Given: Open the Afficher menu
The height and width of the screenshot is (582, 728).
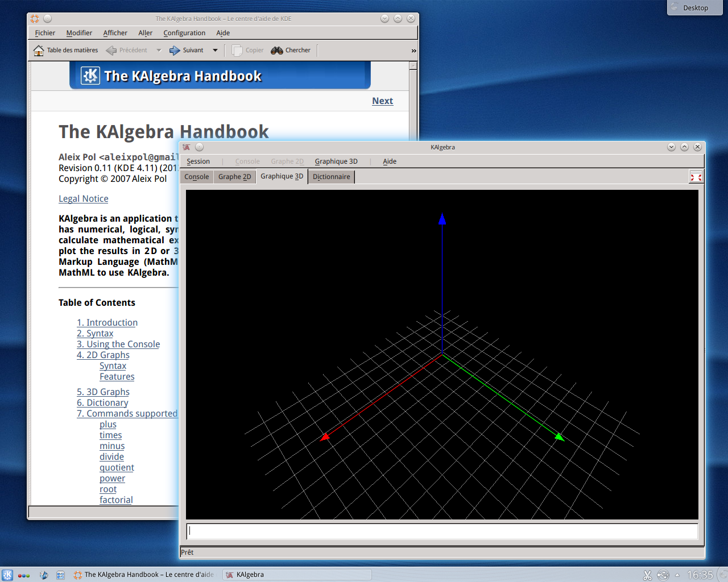Looking at the screenshot, I should coord(115,33).
